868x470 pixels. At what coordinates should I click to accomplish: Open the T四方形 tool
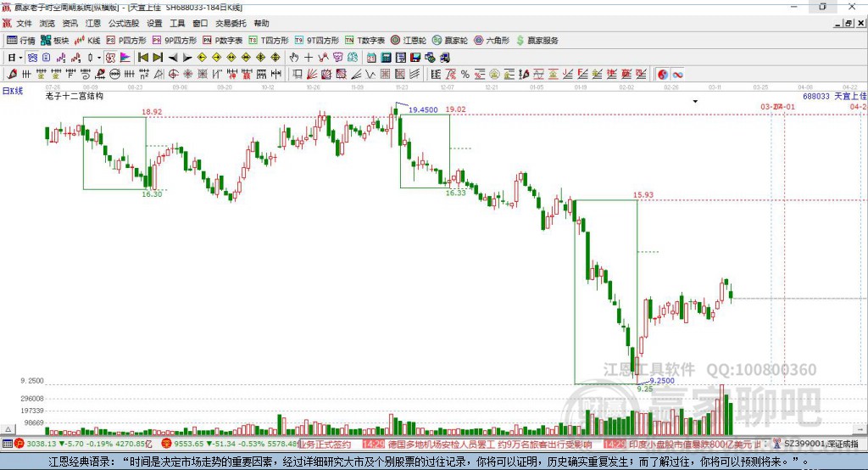[269, 41]
